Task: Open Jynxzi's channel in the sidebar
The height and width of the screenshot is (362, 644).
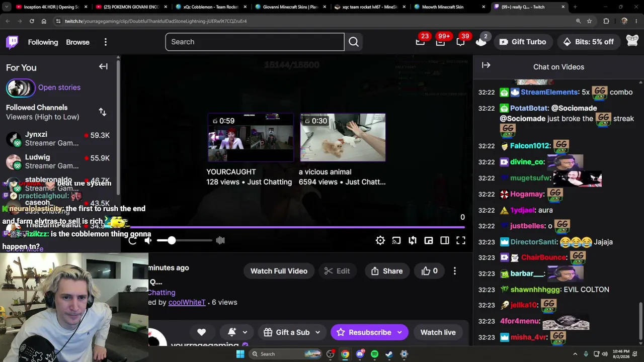Action: pyautogui.click(x=58, y=139)
